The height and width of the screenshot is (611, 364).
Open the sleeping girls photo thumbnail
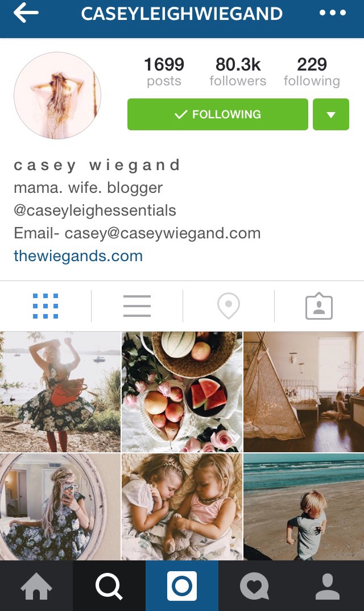click(182, 506)
